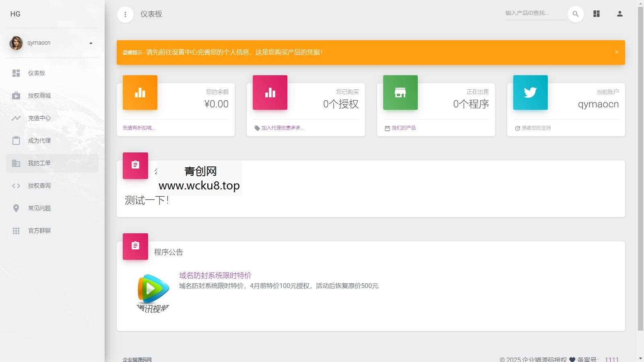Expand the qymaocn profile dropdown arrow
644x362 pixels.
[x=91, y=43]
